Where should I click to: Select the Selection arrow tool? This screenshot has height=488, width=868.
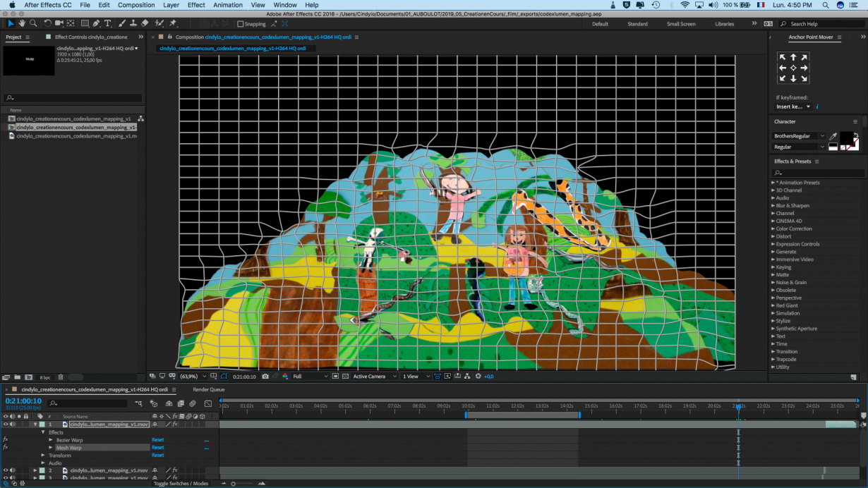pyautogui.click(x=11, y=23)
